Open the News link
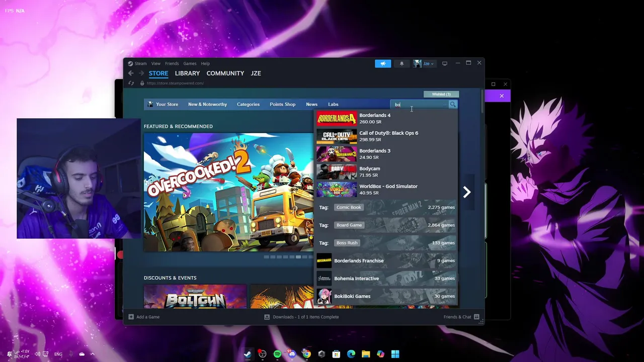This screenshot has width=644, height=362. click(311, 105)
